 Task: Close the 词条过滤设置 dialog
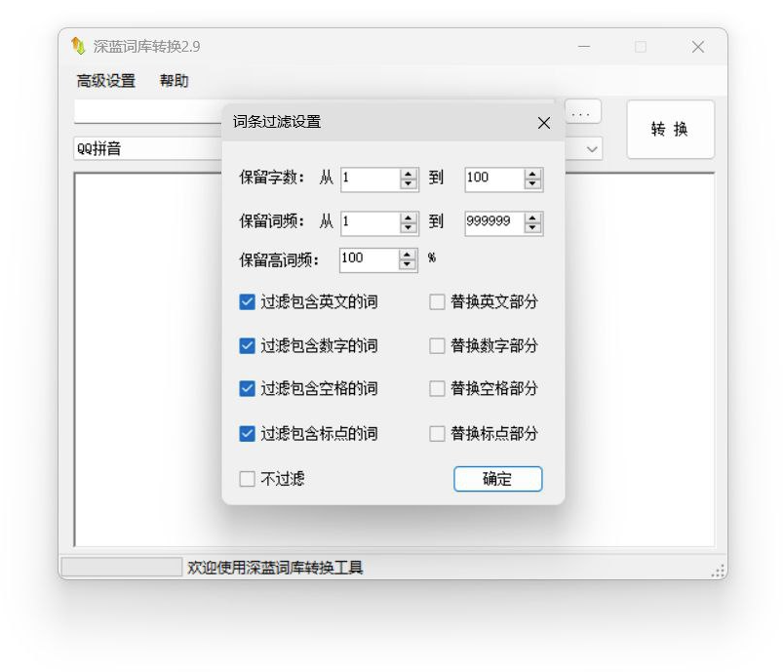click(544, 123)
